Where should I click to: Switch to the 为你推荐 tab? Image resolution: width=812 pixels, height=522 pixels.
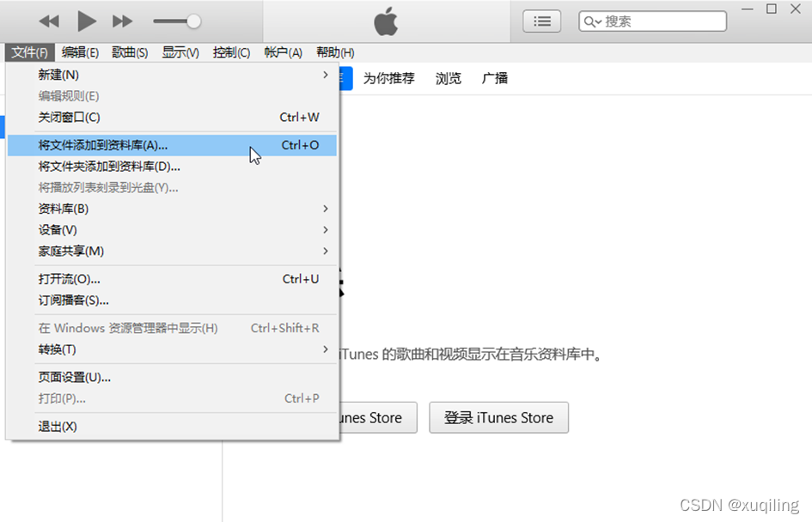coord(389,79)
